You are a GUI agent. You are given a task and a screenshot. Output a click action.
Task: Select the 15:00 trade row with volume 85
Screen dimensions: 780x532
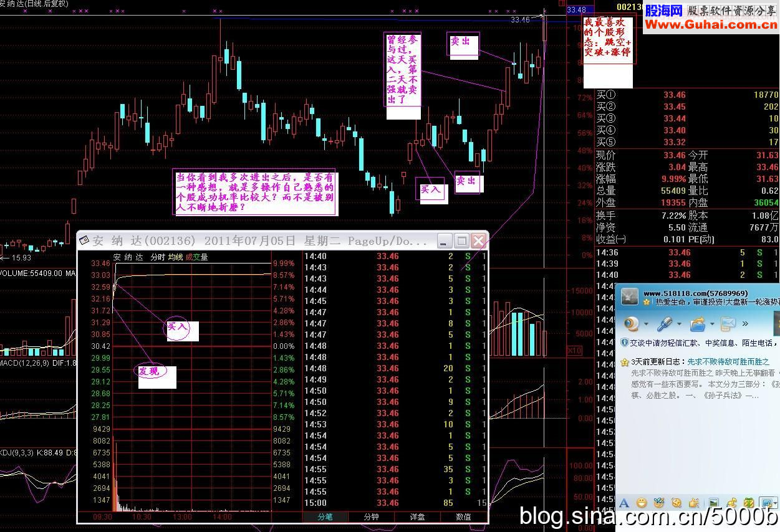point(394,503)
